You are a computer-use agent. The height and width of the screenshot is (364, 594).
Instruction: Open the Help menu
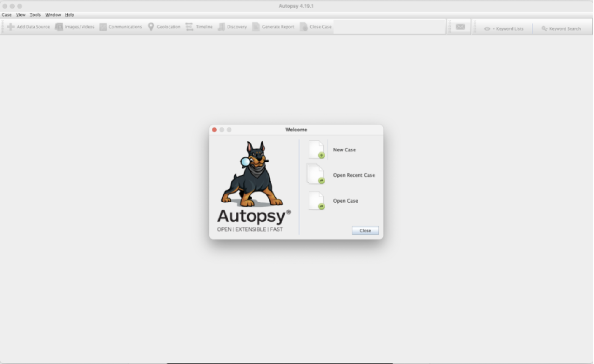69,15
